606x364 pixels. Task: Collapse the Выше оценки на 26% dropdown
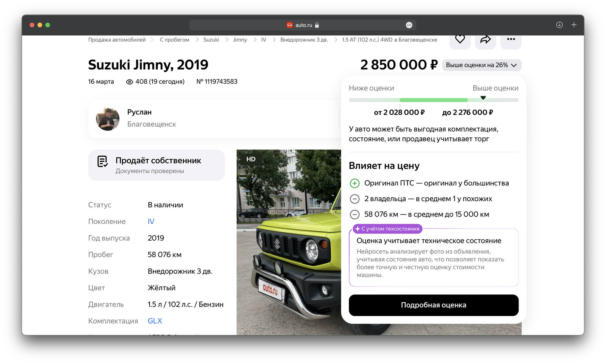click(x=482, y=65)
